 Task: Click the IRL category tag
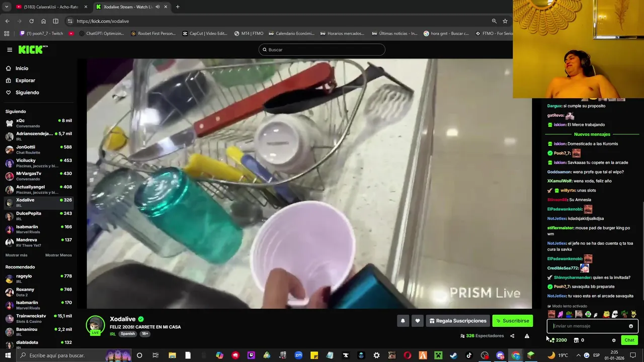pos(113,334)
